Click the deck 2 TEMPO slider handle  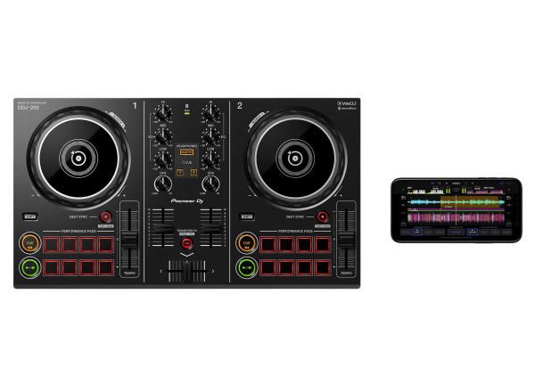pos(346,240)
